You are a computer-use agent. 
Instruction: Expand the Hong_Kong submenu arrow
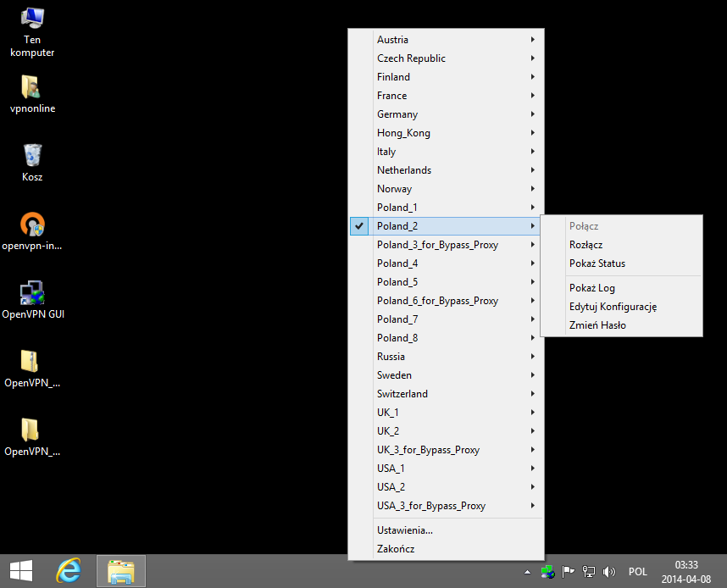(x=533, y=133)
